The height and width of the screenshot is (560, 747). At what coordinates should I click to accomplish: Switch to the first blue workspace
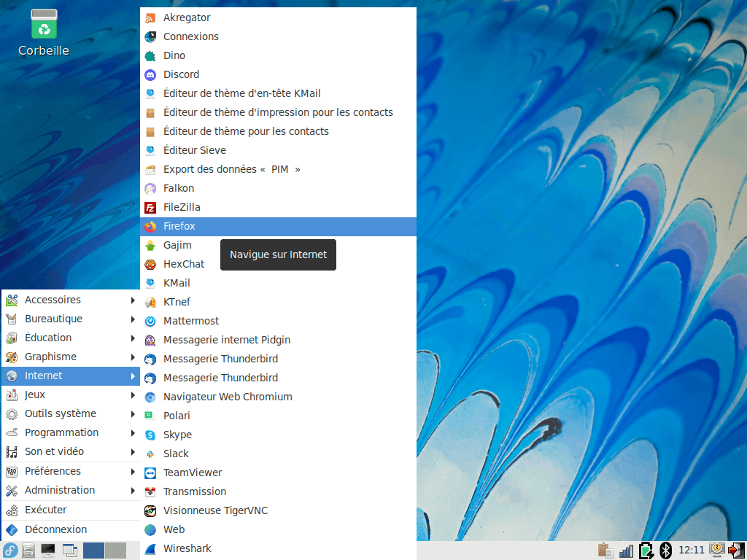coord(94,551)
